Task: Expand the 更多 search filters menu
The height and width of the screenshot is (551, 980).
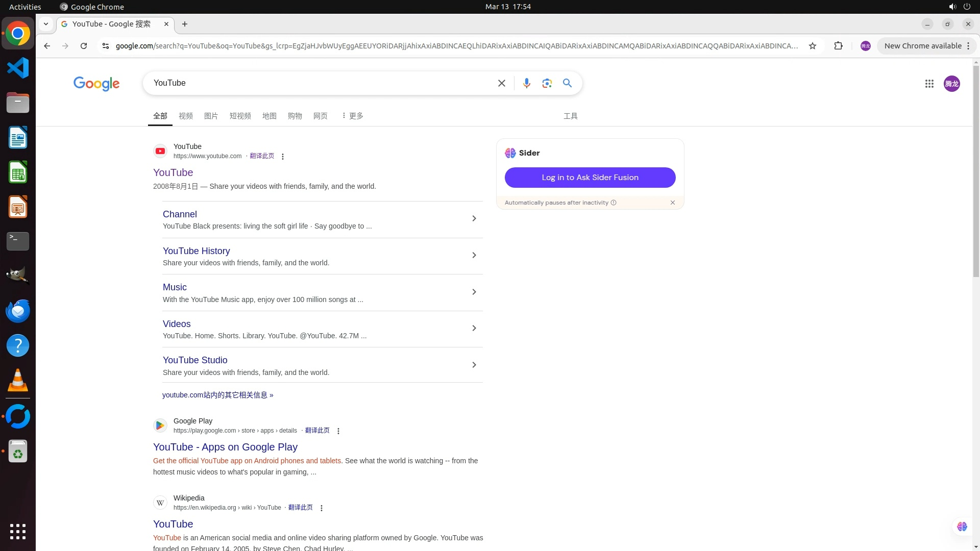Action: pos(352,116)
